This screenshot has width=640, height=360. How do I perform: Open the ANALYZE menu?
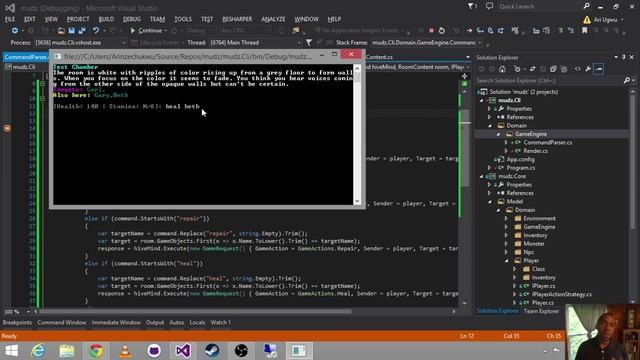(273, 19)
